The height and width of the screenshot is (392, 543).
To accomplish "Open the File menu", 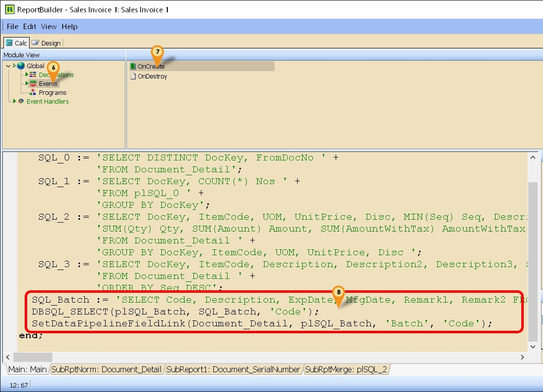I will click(x=12, y=27).
